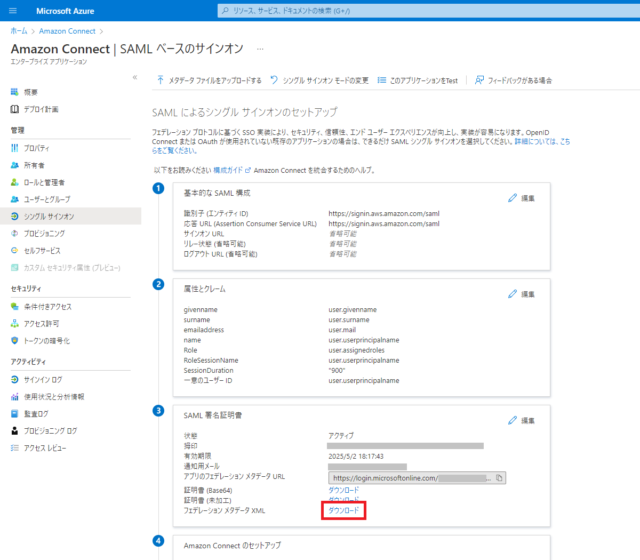
Task: Click the プロビジョニング sidebar icon
Action: [x=15, y=233]
